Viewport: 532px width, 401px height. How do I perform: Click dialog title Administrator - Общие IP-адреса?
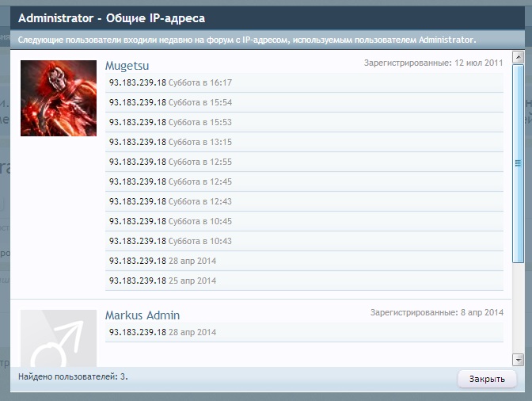(x=112, y=18)
